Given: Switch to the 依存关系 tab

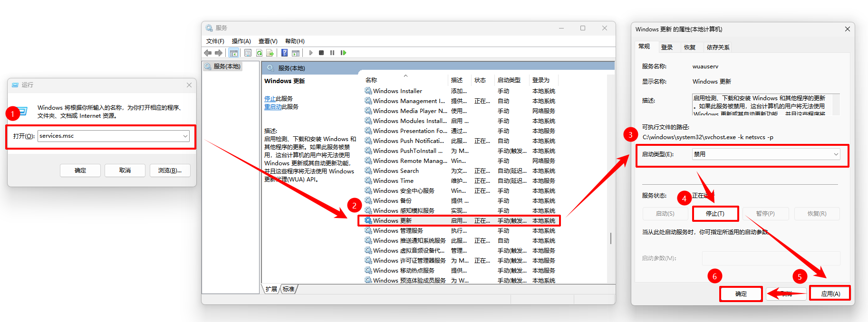Looking at the screenshot, I should [718, 47].
